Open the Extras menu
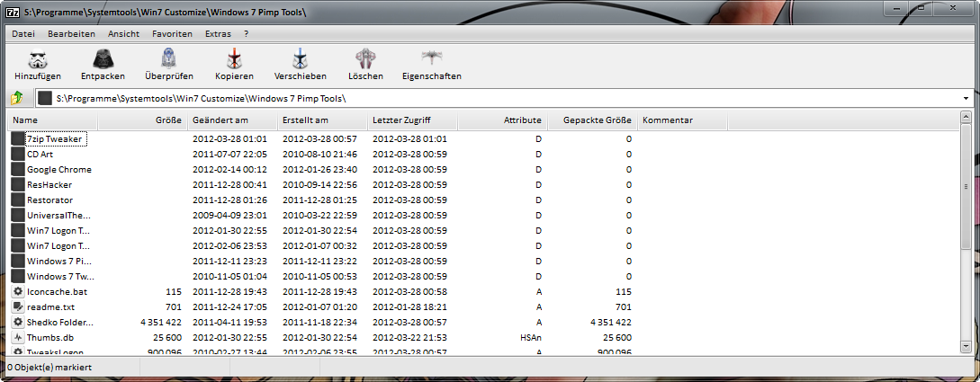This screenshot has width=980, height=382. click(218, 34)
